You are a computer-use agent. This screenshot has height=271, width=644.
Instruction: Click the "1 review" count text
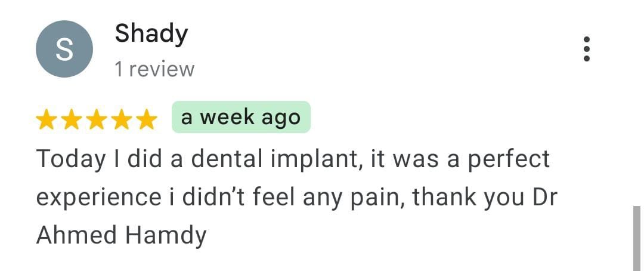[x=154, y=69]
